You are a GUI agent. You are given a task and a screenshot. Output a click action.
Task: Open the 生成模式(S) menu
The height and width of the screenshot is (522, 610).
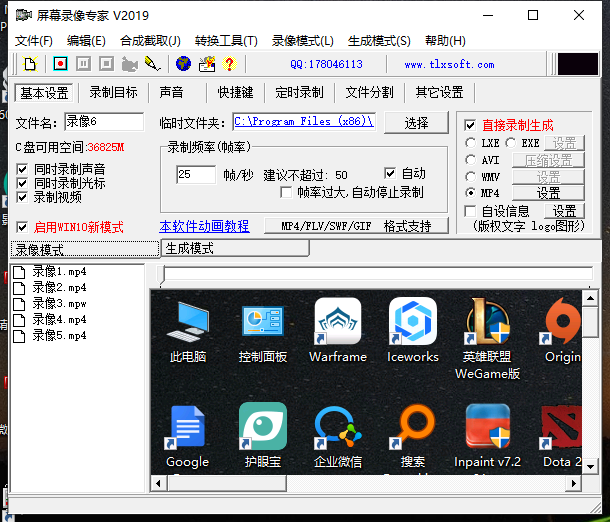pyautogui.click(x=379, y=41)
